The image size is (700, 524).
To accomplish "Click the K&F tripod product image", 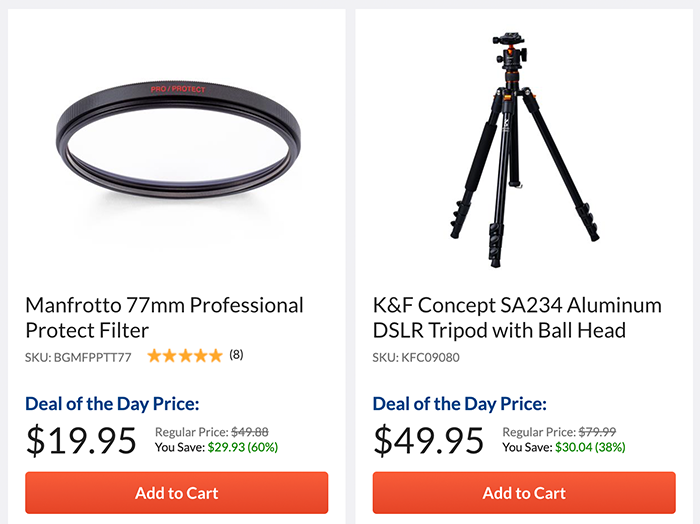I will pyautogui.click(x=523, y=150).
